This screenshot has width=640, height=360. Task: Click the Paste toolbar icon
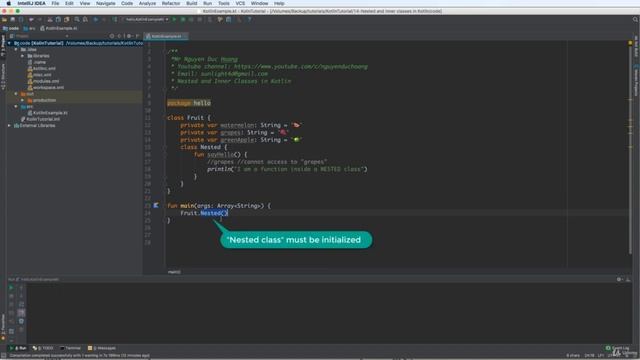click(x=67, y=19)
